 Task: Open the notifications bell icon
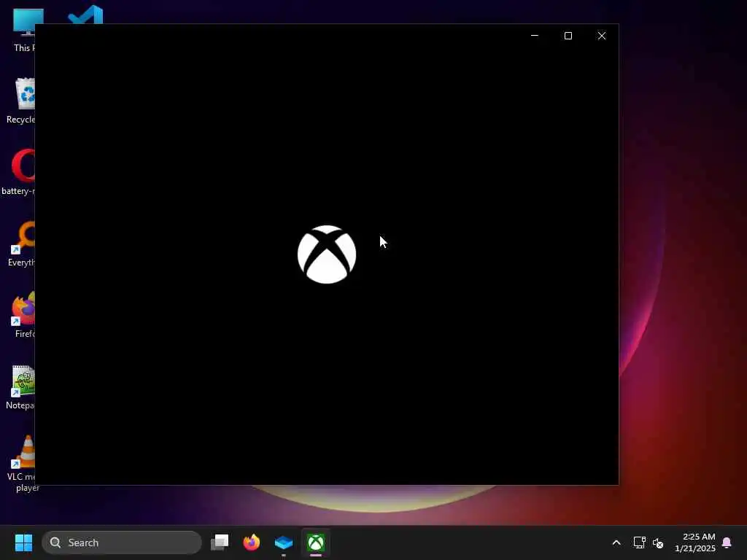tap(727, 542)
